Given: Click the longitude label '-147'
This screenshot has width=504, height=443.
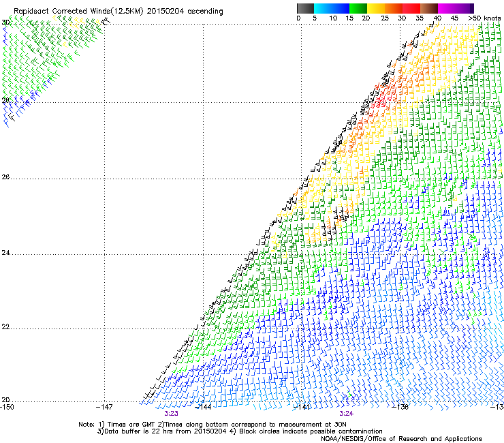Looking at the screenshot, I should [x=104, y=407].
